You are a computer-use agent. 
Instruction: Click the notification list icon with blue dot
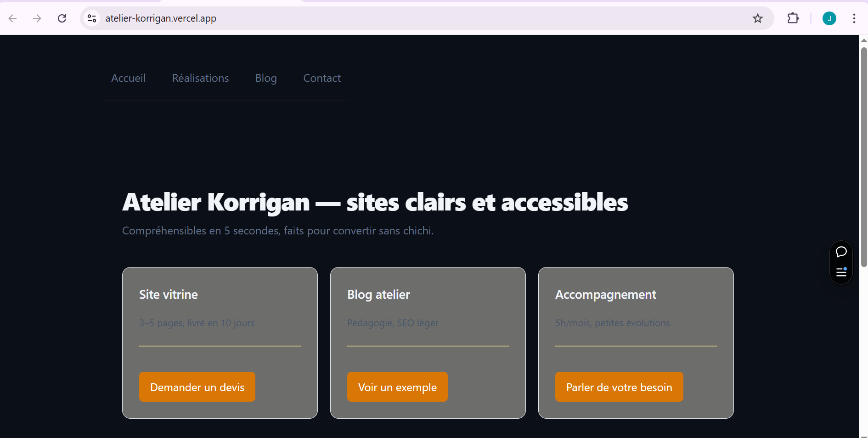(841, 273)
